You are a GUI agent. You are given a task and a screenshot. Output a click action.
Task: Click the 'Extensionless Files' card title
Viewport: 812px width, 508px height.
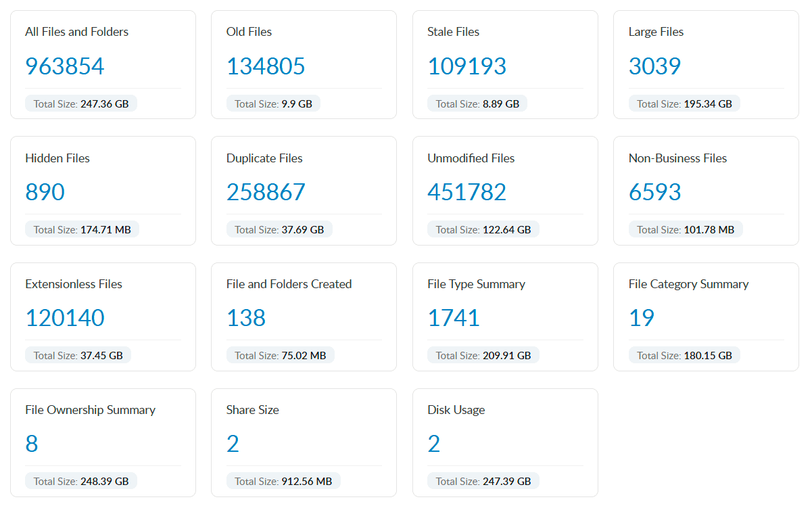74,284
